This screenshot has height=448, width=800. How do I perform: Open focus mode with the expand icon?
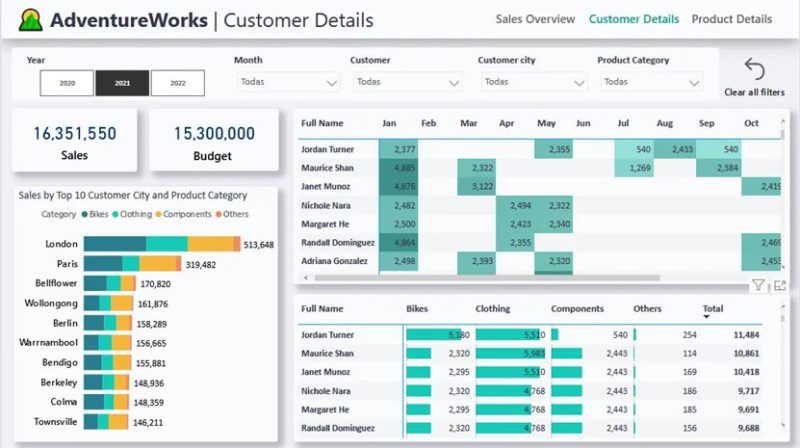(x=779, y=286)
